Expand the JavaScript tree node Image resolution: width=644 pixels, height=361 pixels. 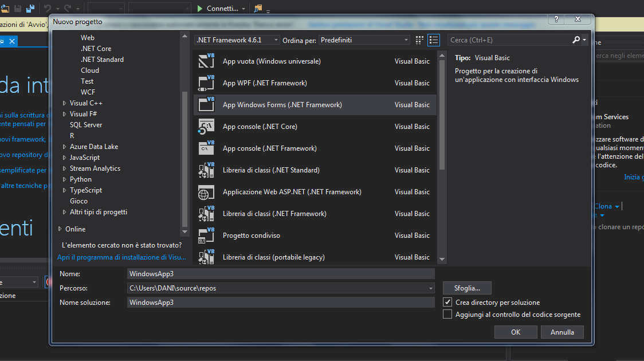(x=64, y=158)
